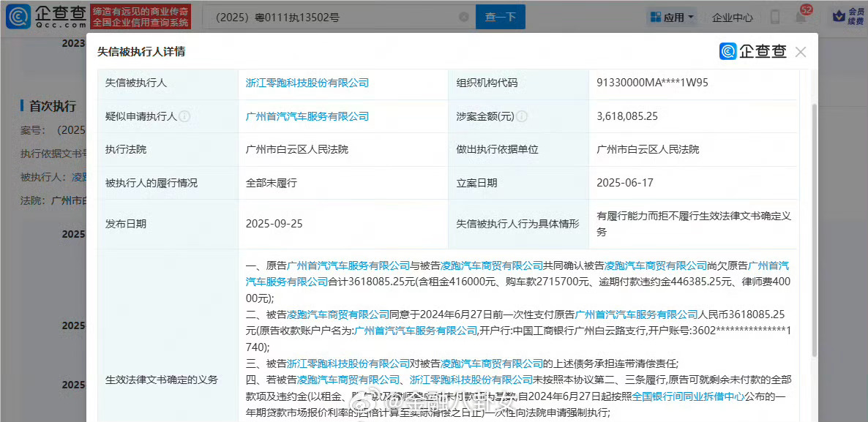Open 广州首汽汽车服务有限公司 link after 一、原告

click(x=349, y=265)
